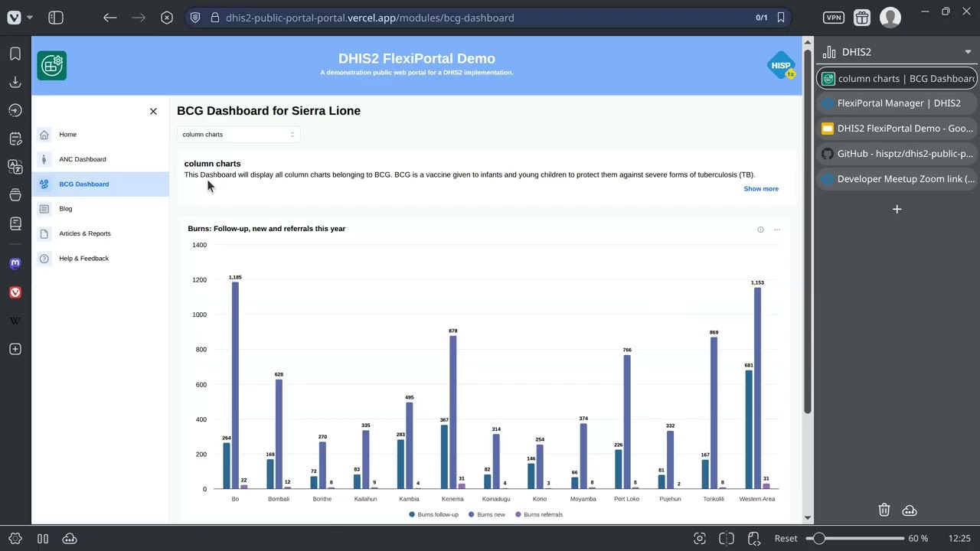Click the HISP logo in header
The width and height of the screenshot is (980, 551).
click(x=781, y=66)
